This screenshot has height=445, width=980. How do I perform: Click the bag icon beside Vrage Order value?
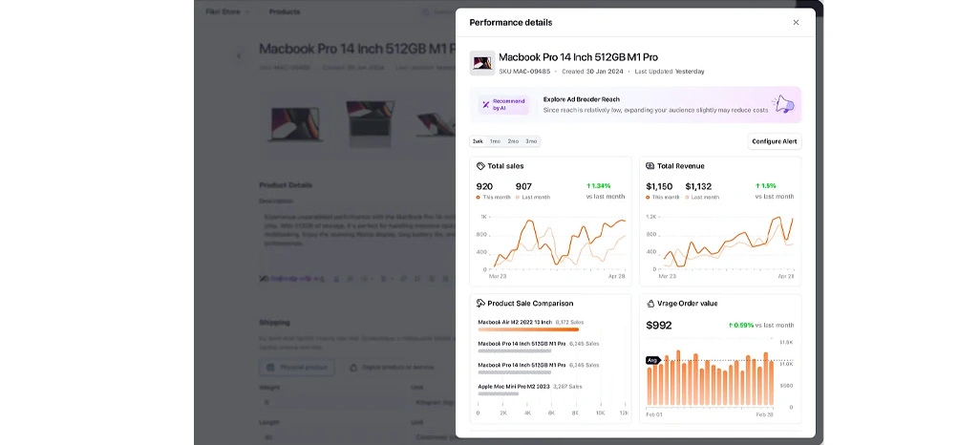click(650, 303)
